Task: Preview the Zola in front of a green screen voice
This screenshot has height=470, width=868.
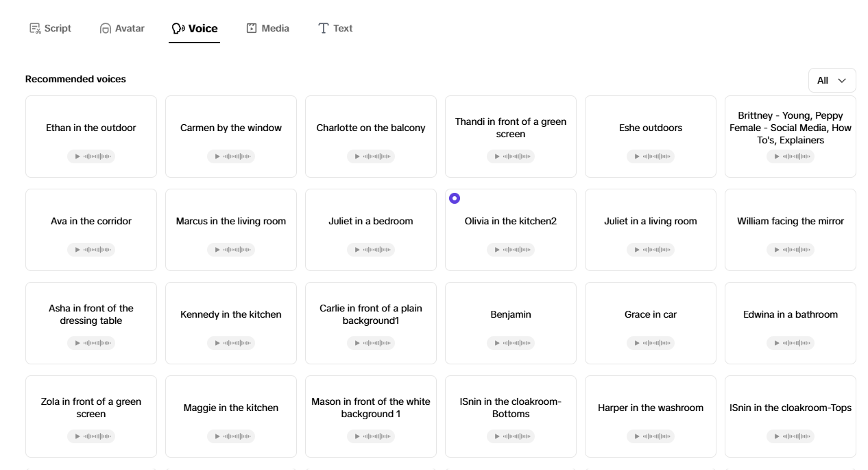Action: coord(91,436)
